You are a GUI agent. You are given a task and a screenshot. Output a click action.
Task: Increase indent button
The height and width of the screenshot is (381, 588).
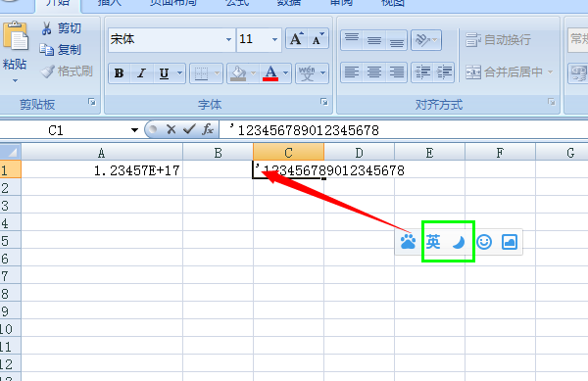[444, 71]
